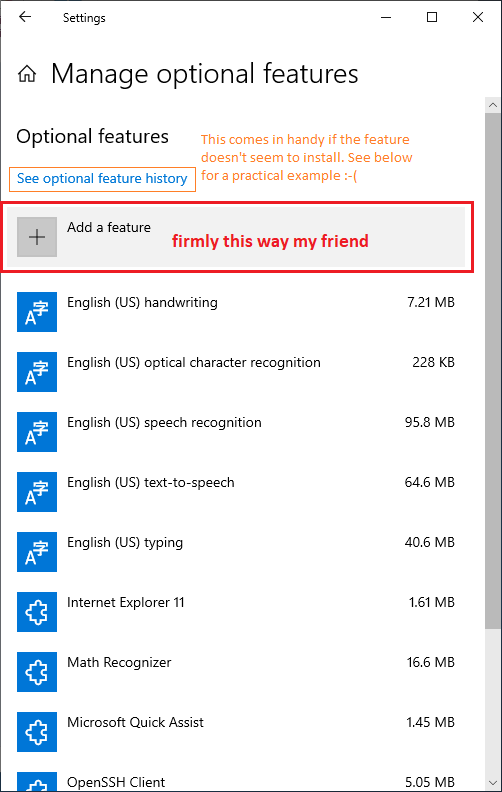
Task: Click the scrollbar down arrow
Action: [492, 783]
